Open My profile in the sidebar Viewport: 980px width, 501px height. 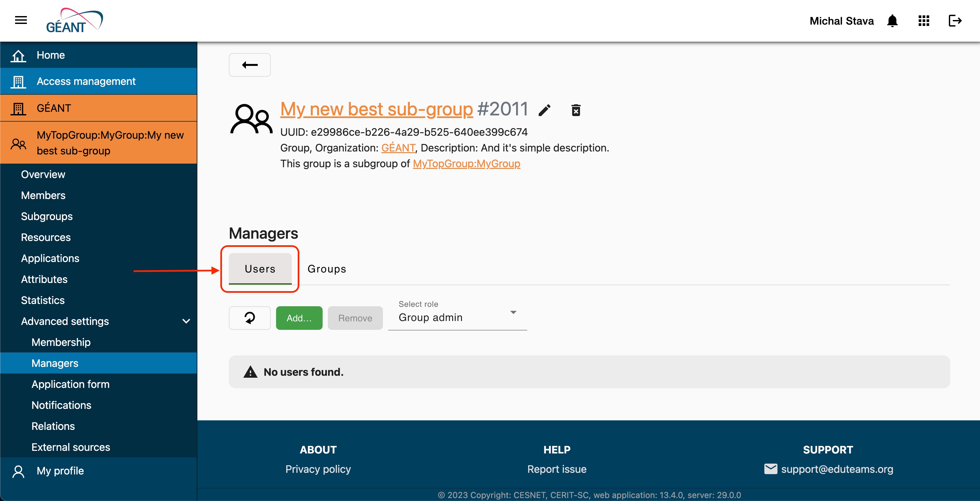coord(60,471)
